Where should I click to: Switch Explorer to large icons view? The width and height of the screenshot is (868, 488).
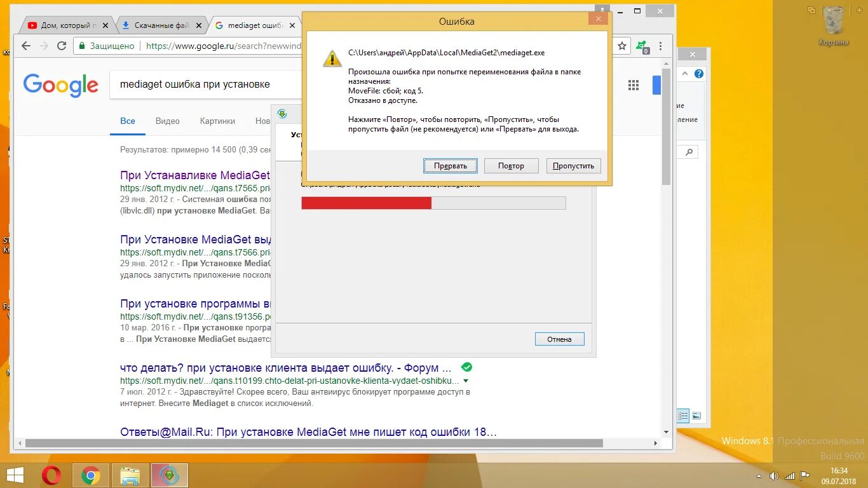(x=696, y=416)
